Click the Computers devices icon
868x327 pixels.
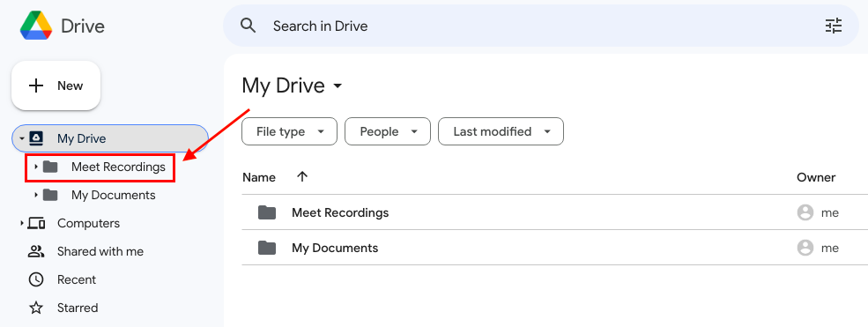pos(36,224)
